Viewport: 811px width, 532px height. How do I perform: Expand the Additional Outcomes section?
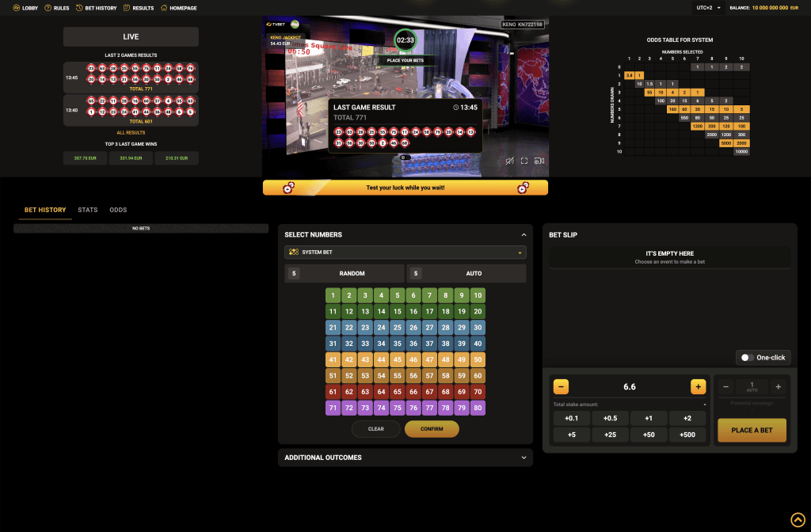tap(405, 458)
